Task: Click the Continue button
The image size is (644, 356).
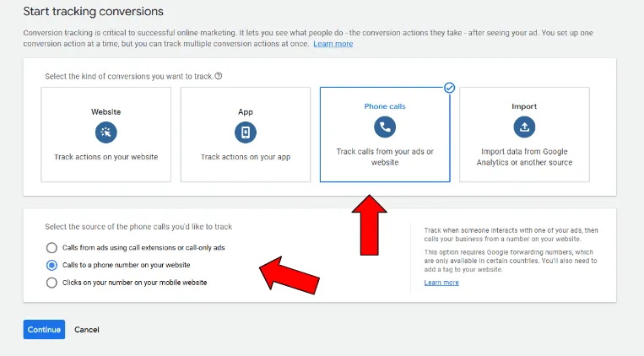Action: point(44,329)
